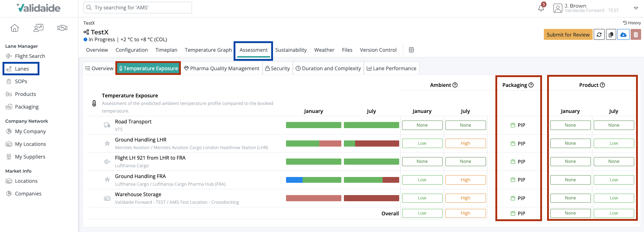
Task: Click the refresh icon beside Submit for Review
Action: pyautogui.click(x=599, y=35)
